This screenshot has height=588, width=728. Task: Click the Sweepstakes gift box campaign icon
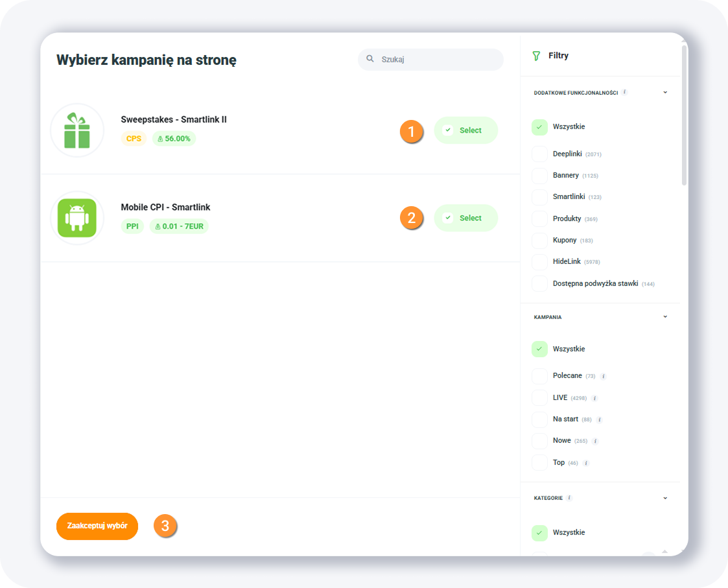(77, 130)
